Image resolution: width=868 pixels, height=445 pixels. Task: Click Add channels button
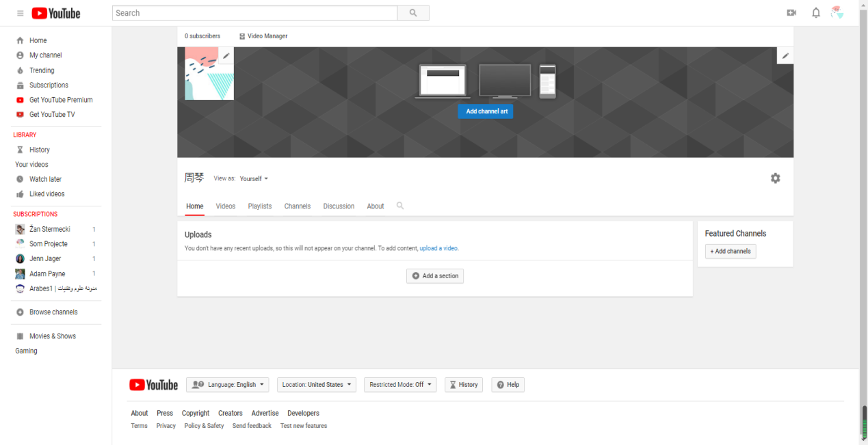[x=731, y=252]
